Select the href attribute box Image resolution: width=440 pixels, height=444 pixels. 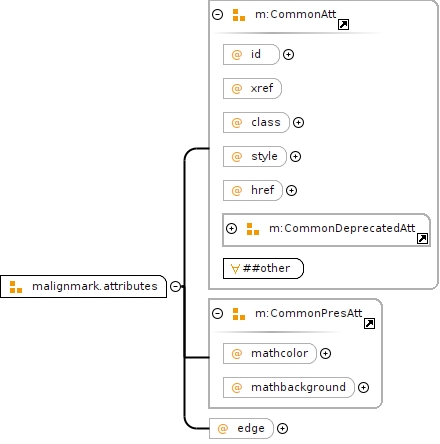[253, 190]
